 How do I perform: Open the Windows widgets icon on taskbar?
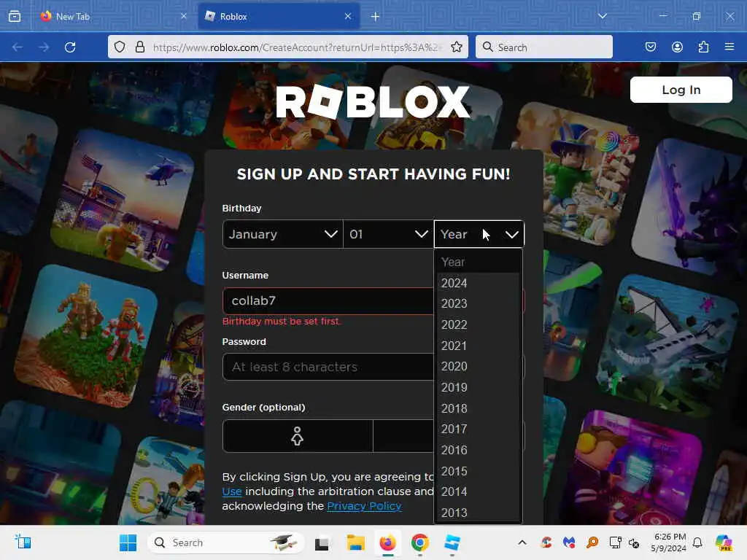[x=23, y=542]
